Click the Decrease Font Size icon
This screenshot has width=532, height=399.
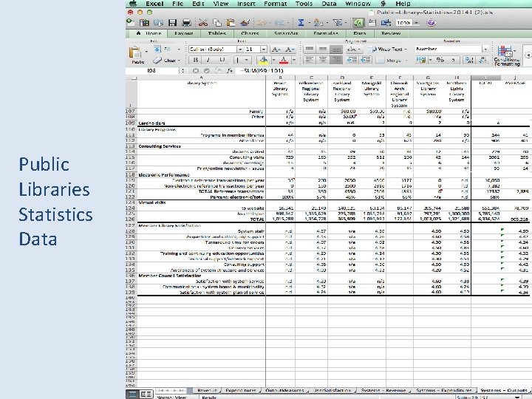click(x=290, y=50)
